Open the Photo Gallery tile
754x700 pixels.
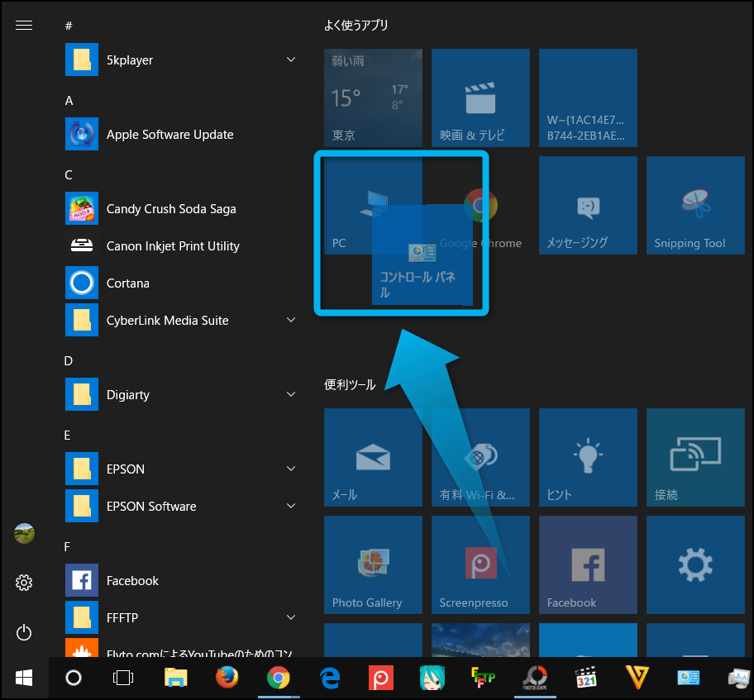click(373, 565)
